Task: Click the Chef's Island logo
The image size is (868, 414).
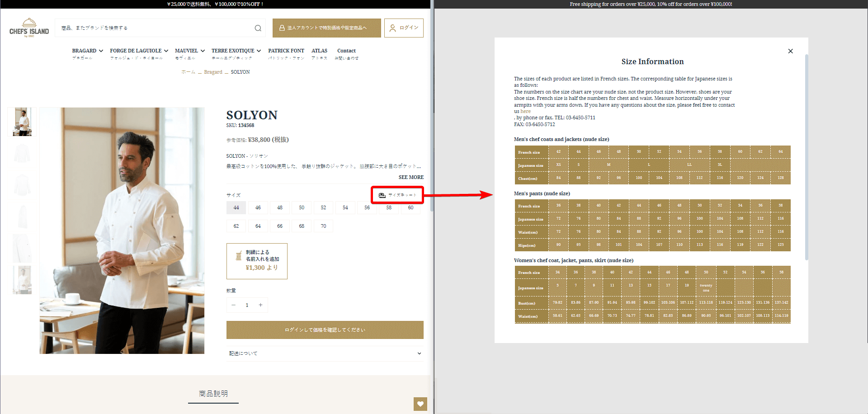Action: click(29, 28)
